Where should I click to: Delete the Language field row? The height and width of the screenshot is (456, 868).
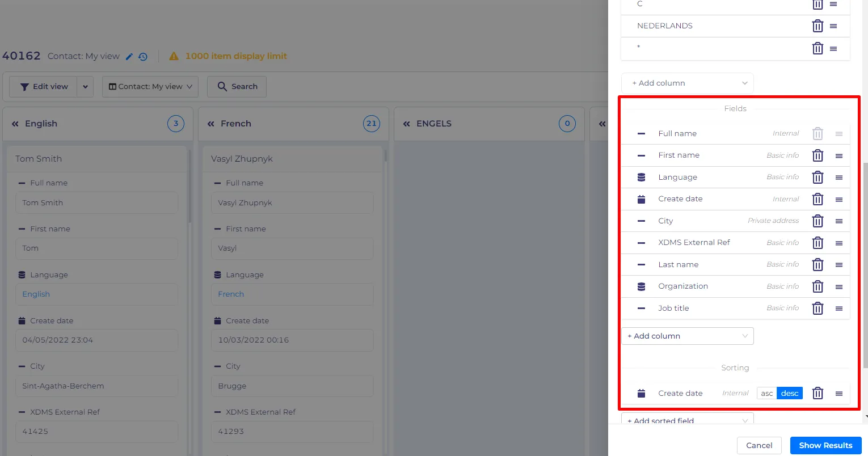(x=818, y=178)
